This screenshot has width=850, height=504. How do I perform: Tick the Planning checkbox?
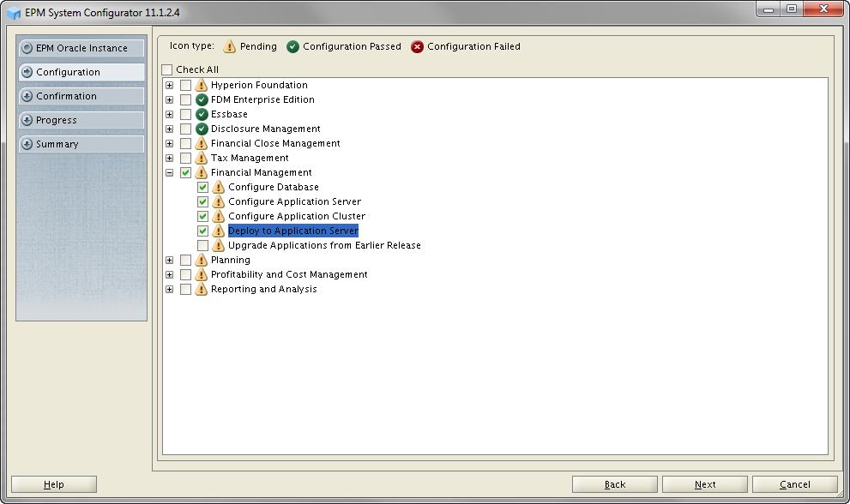pos(185,260)
